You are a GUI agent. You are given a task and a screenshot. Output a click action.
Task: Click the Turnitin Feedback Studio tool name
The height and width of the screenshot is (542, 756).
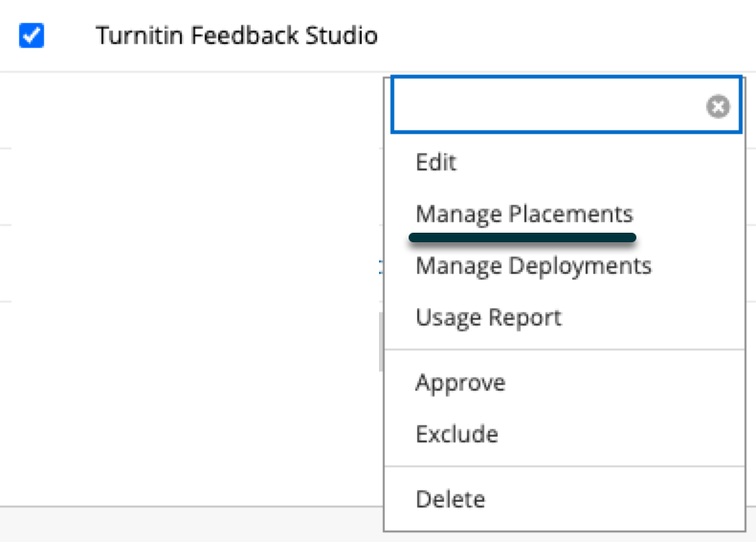(236, 35)
